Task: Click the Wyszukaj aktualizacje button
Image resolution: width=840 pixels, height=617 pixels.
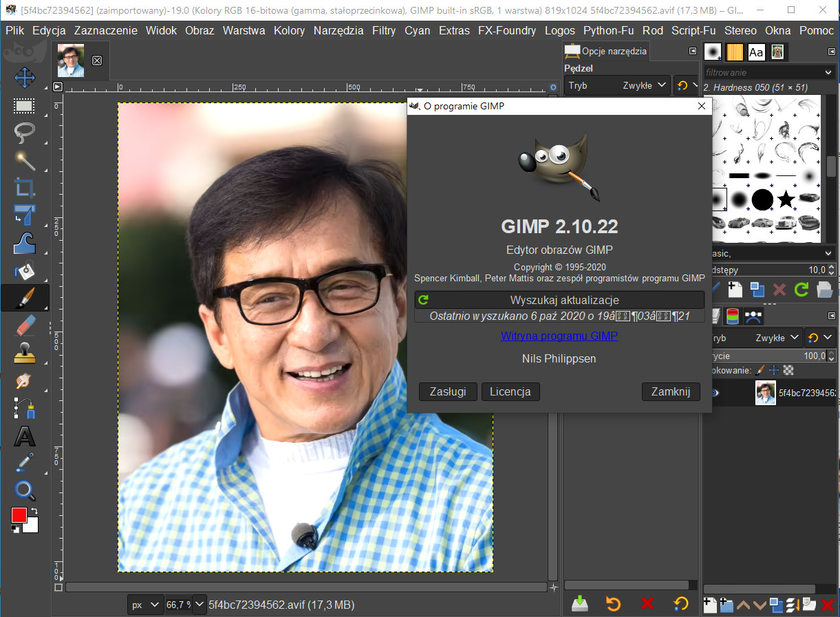Action: pyautogui.click(x=559, y=300)
